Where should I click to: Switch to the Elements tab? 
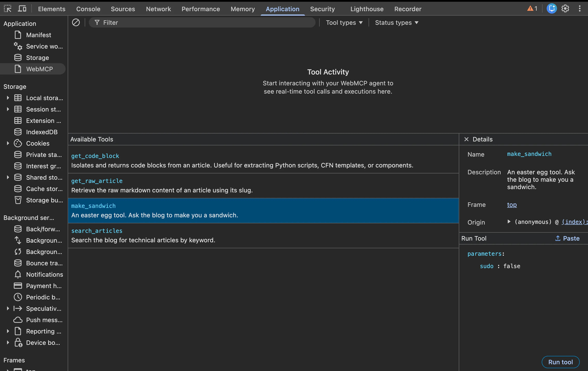(x=51, y=9)
